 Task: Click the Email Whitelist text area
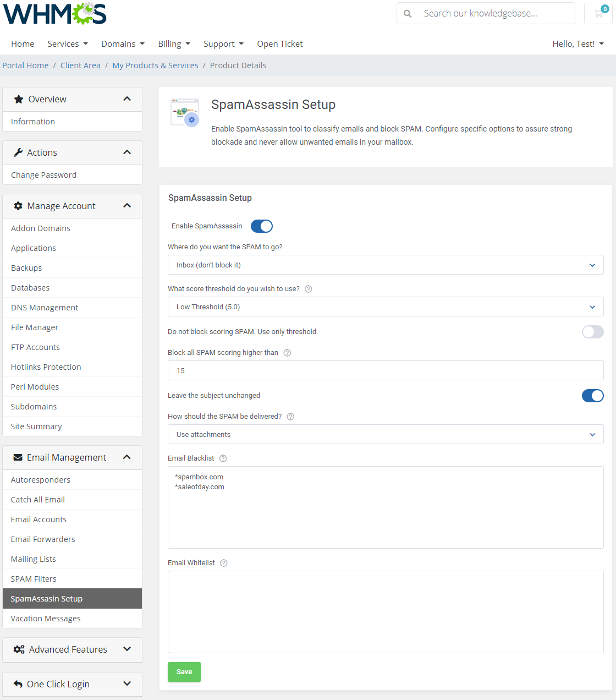386,611
